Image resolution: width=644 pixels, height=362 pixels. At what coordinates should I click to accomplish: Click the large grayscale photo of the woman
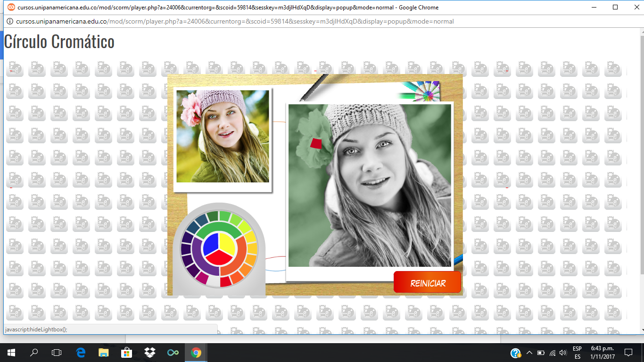370,185
